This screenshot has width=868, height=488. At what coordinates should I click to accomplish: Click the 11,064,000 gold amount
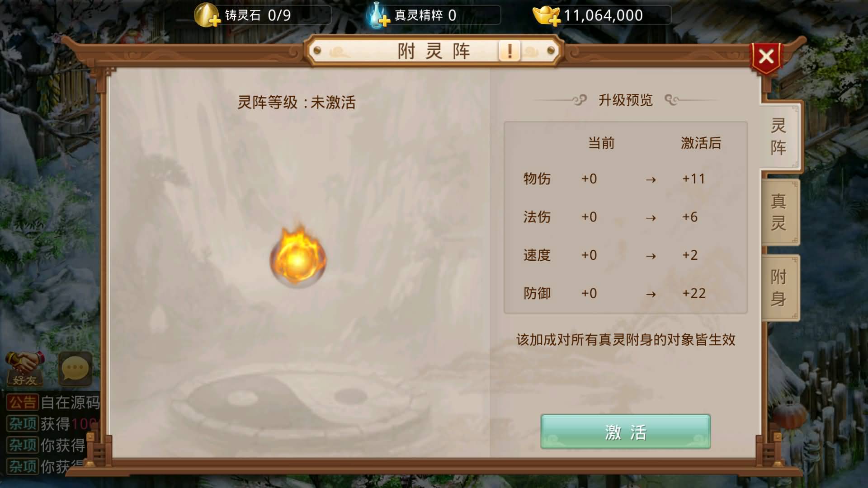[603, 16]
